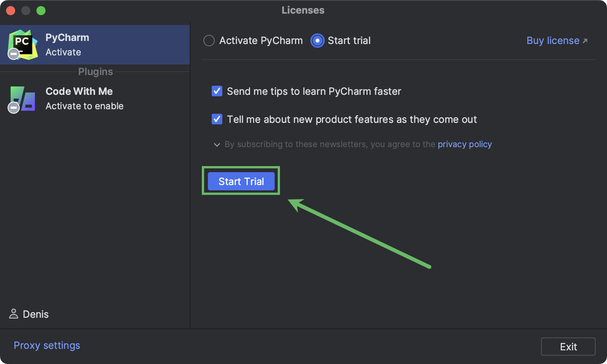607x364 pixels.
Task: Select the 'Activate PyCharm' radio button
Action: coord(209,41)
